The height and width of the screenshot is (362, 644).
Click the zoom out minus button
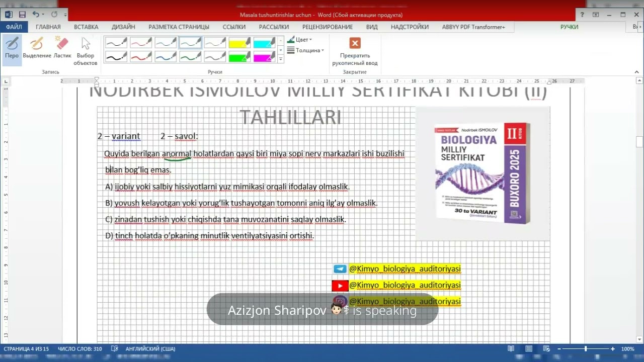560,349
